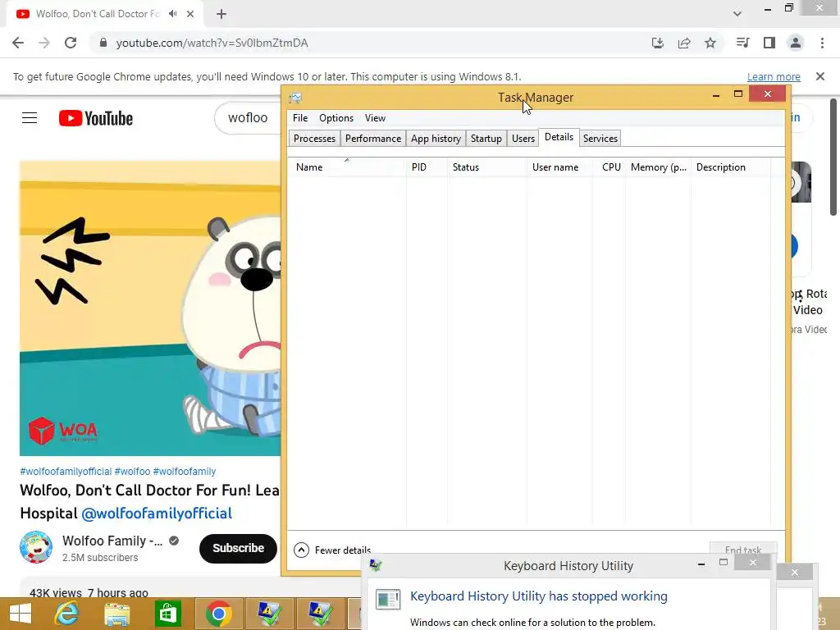Click the Keyboard History Utility title icon
This screenshot has width=840, height=630.
coord(376,565)
